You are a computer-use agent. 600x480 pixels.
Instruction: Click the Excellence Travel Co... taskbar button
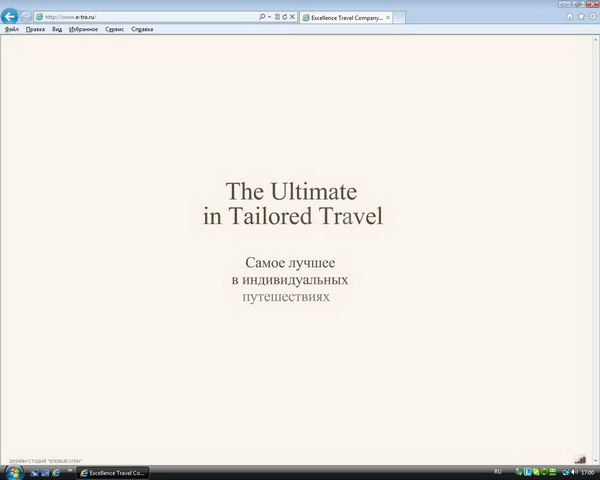[x=112, y=473]
